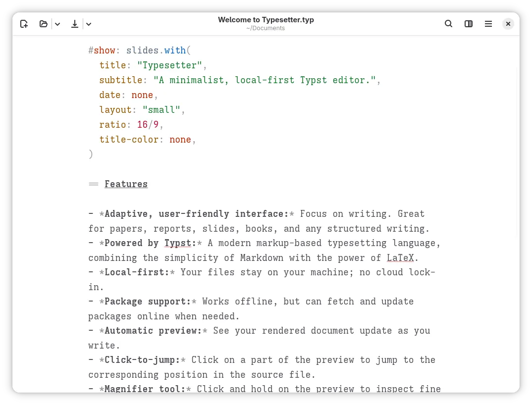532x405 pixels.
Task: Close the Typesetter window
Action: coord(508,23)
